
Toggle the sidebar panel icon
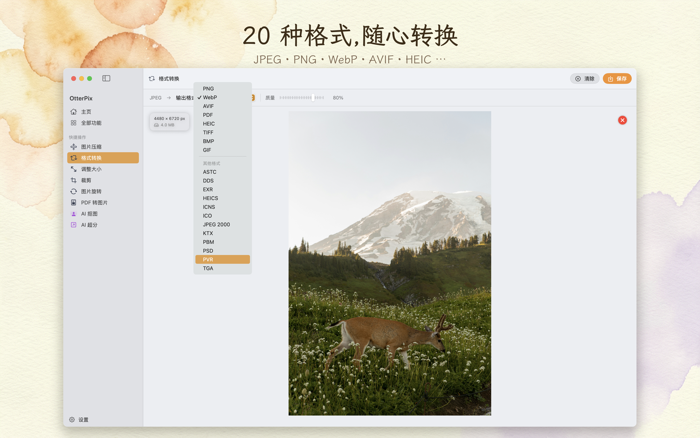pos(106,78)
